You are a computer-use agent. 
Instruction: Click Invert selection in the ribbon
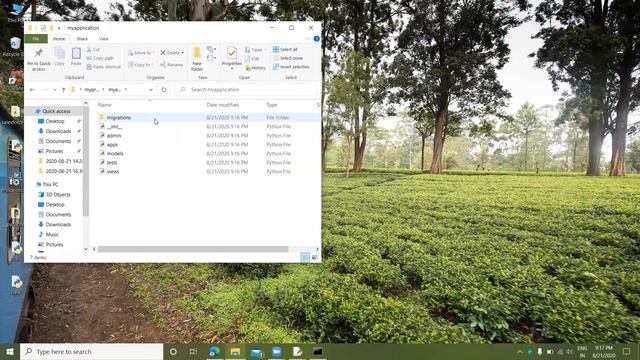(291, 67)
